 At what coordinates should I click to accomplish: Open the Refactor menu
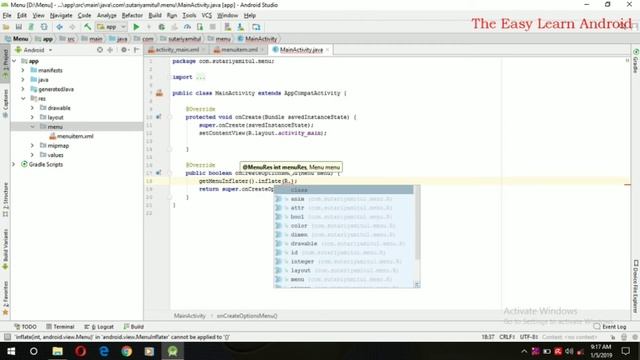pyautogui.click(x=132, y=15)
